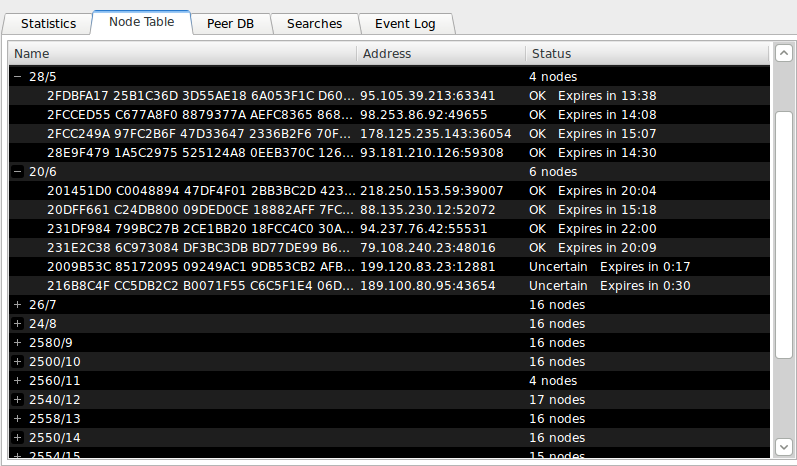Collapse the 28/5 bucket
Viewport: 797px width, 466px height.
click(x=18, y=77)
